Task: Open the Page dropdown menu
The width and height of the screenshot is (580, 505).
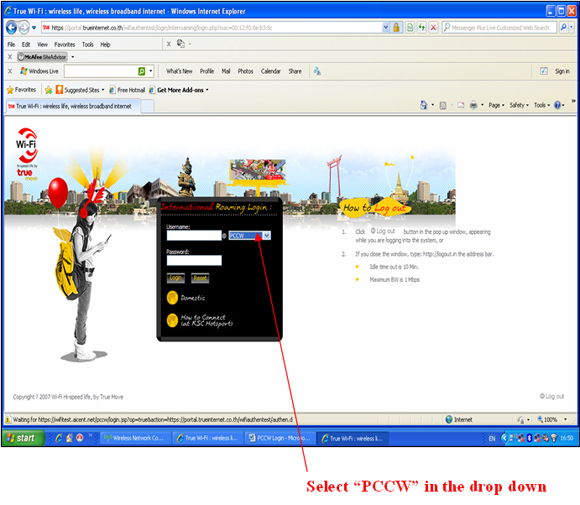Action: pyautogui.click(x=496, y=105)
